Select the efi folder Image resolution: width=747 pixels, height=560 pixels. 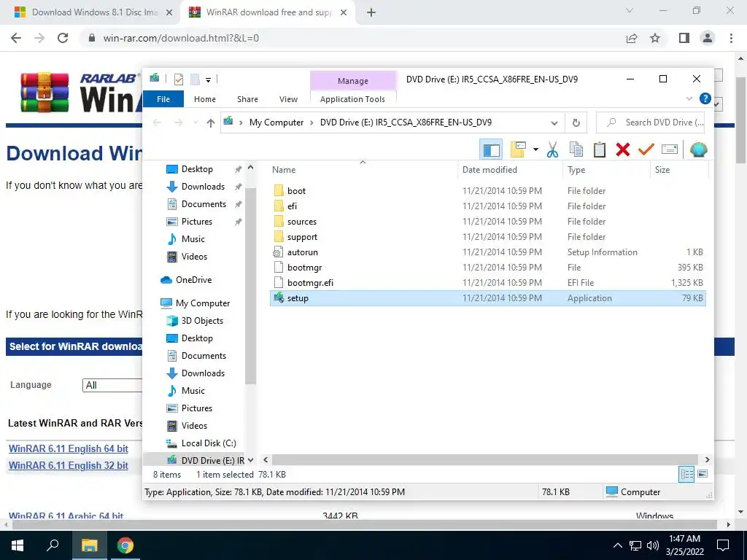pos(487,206)
